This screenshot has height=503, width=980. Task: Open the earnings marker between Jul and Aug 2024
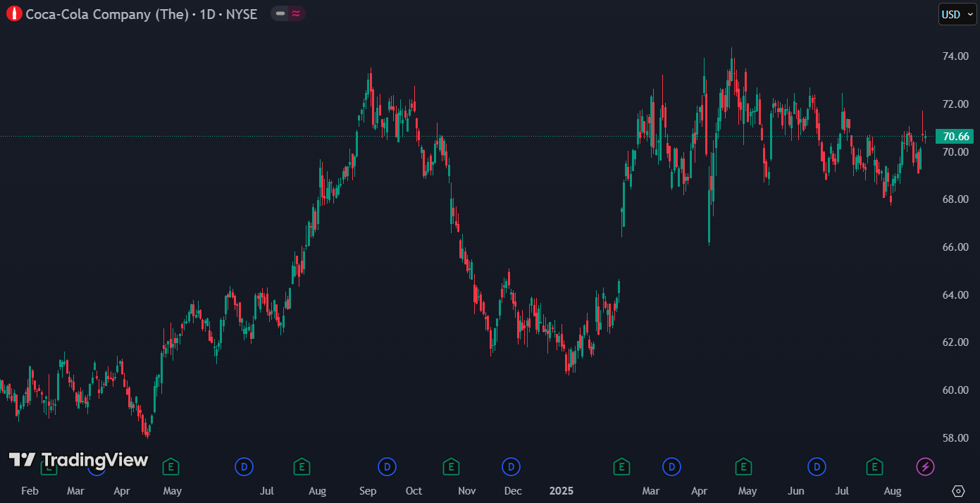pyautogui.click(x=301, y=466)
